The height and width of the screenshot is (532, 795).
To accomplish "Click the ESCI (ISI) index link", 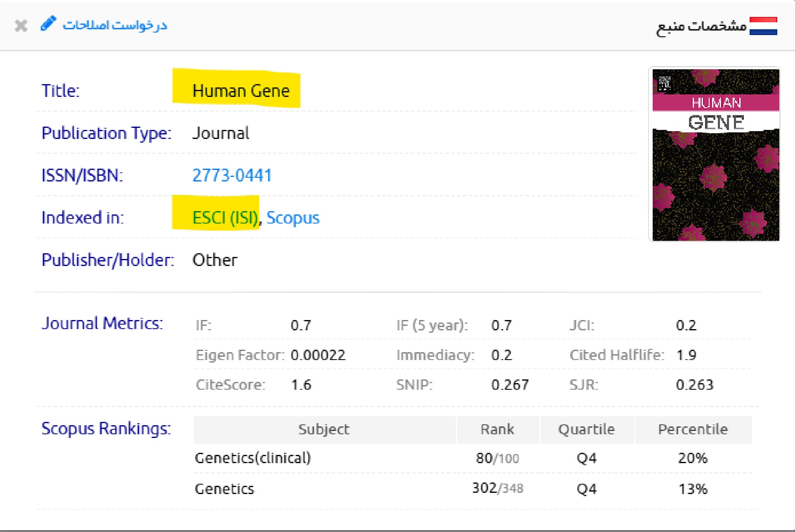I will [225, 217].
